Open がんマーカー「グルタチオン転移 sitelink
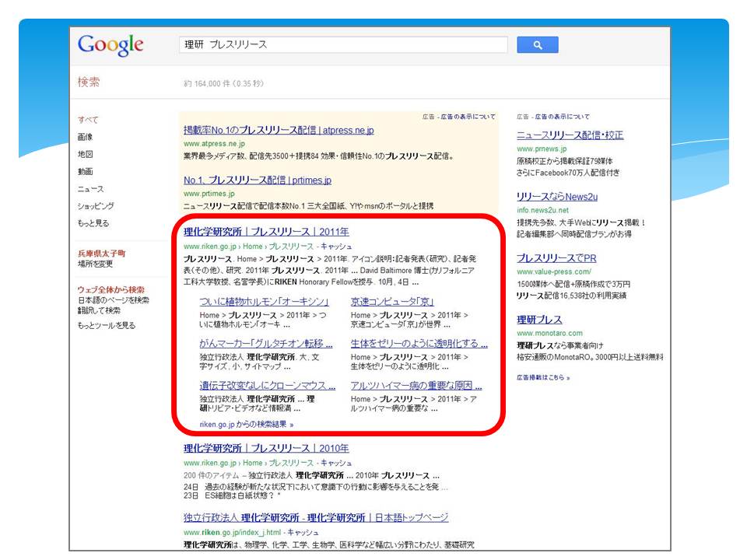This screenshot has width=747, height=560. coord(266,344)
